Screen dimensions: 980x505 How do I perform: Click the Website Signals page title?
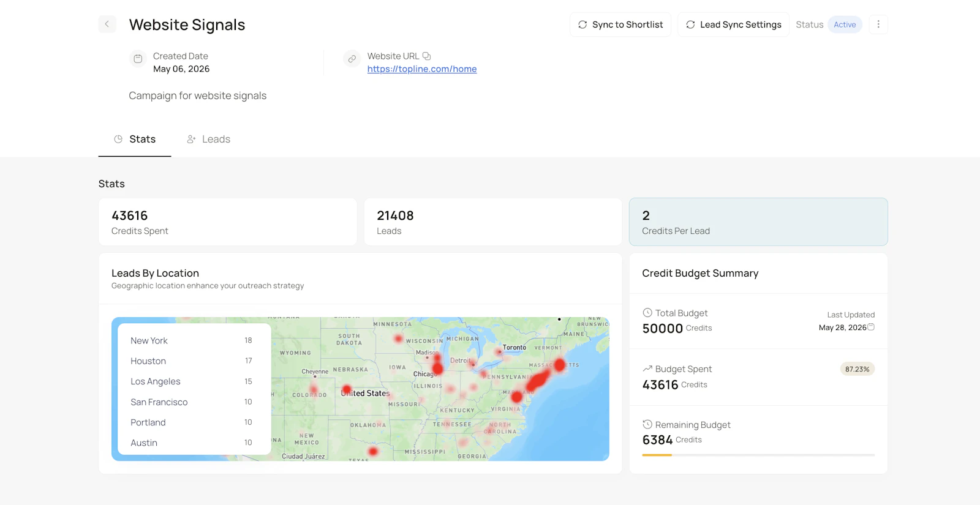[187, 24]
